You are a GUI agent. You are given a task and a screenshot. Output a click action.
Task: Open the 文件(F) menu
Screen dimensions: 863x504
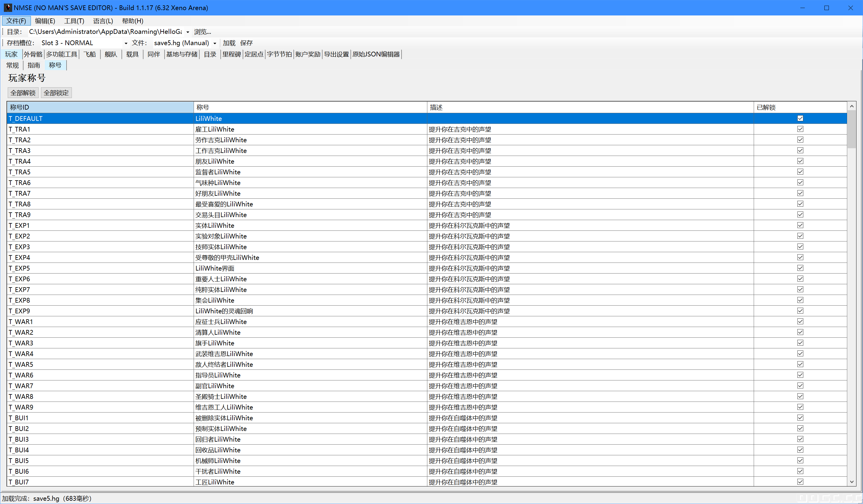coord(16,21)
